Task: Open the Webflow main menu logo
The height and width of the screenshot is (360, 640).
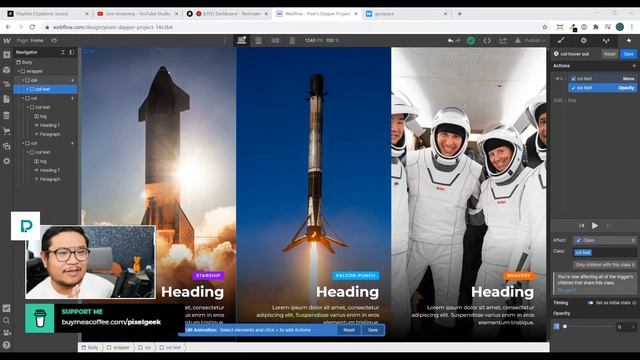Action: (x=7, y=40)
